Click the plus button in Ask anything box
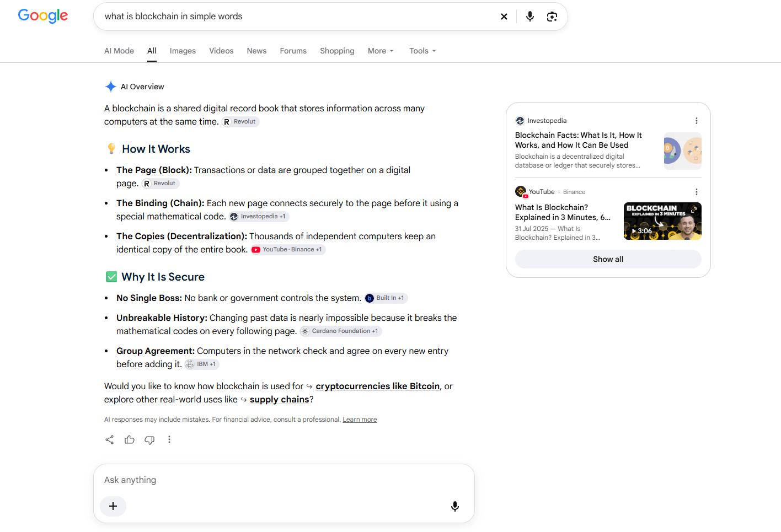The image size is (781, 532). [x=113, y=506]
